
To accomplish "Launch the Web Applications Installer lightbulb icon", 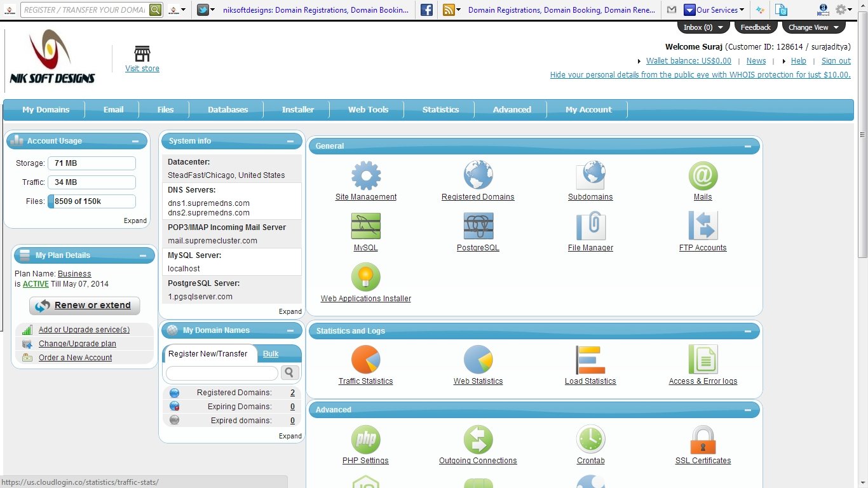I will [366, 277].
